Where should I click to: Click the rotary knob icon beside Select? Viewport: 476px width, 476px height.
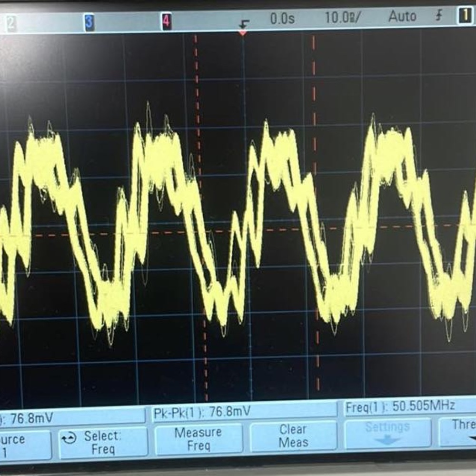click(x=69, y=438)
